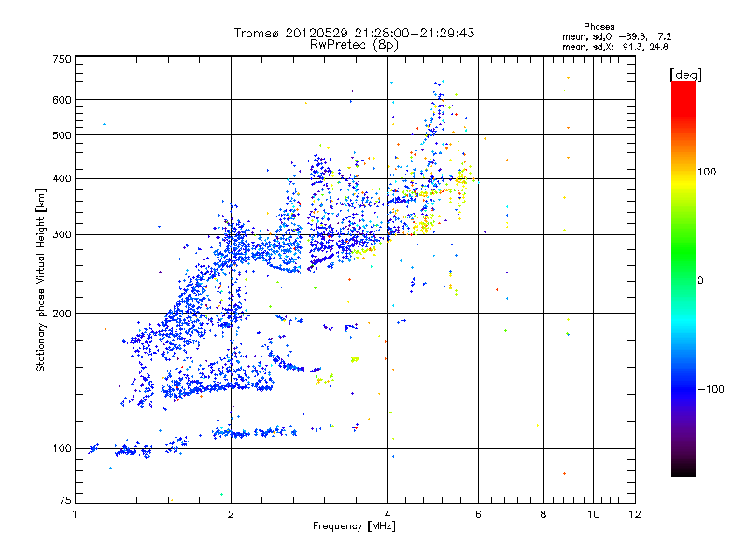This screenshot has height=560, width=747.
Task: Click the colorbar tick label '100'
Action: tap(707, 172)
